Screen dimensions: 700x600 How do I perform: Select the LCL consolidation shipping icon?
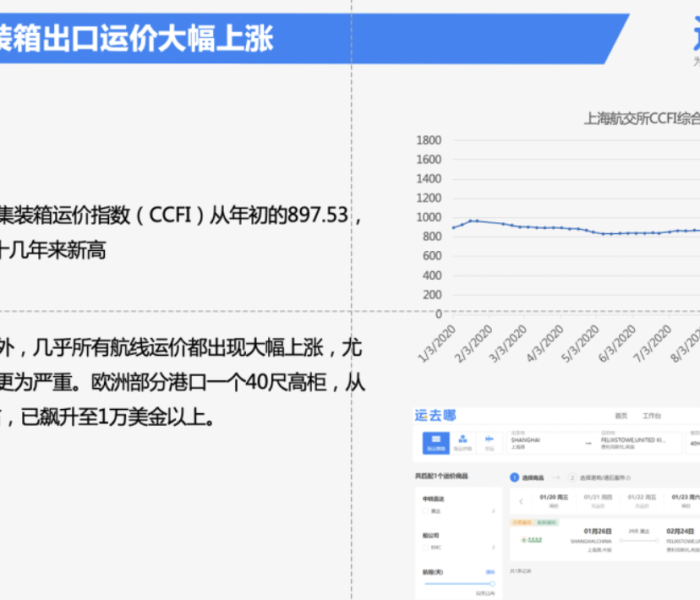point(463,442)
